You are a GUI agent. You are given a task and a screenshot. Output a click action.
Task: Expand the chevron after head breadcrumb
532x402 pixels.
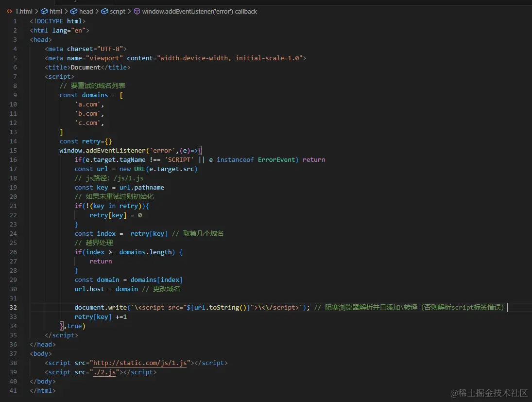[x=97, y=12]
